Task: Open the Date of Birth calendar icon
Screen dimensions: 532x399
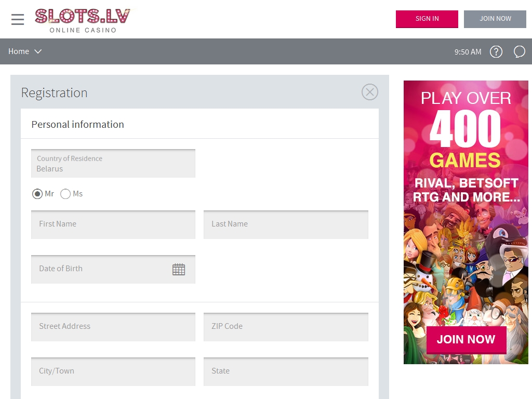Action: (x=178, y=269)
